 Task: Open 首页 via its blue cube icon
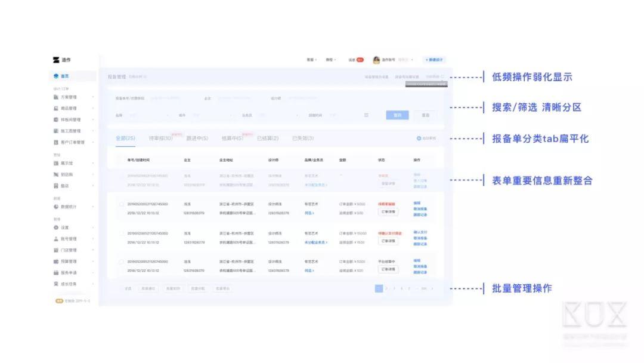point(56,76)
